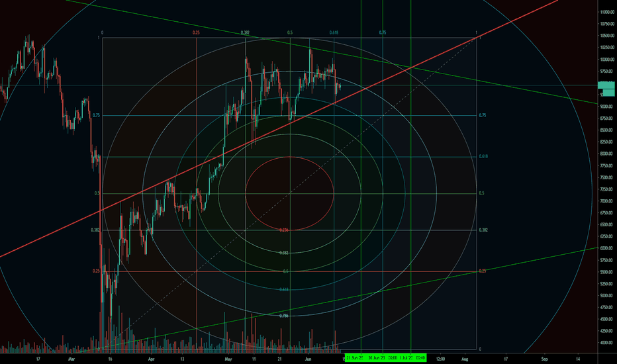Image resolution: width=617 pixels, height=364 pixels.
Task: Click the 8500.00 price axis label
Action: (607, 130)
